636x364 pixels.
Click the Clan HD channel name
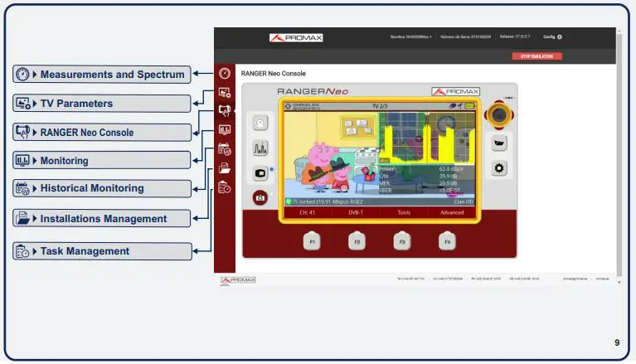[464, 201]
